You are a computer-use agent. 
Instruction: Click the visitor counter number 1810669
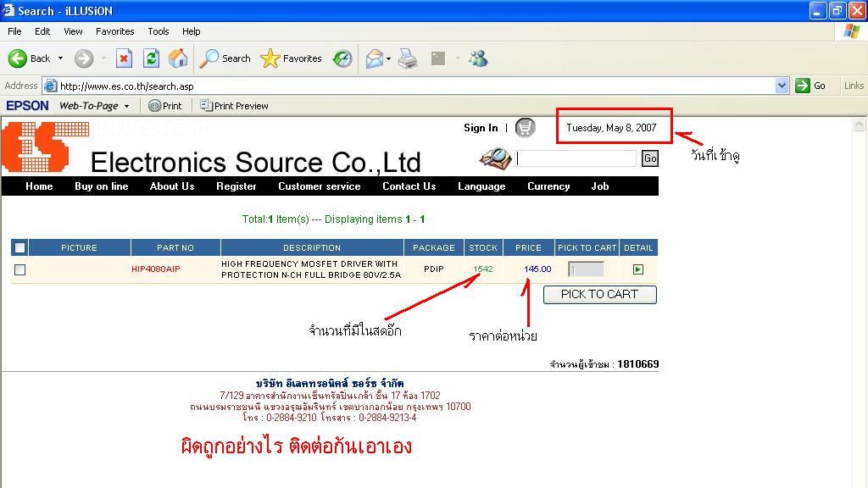tap(637, 364)
